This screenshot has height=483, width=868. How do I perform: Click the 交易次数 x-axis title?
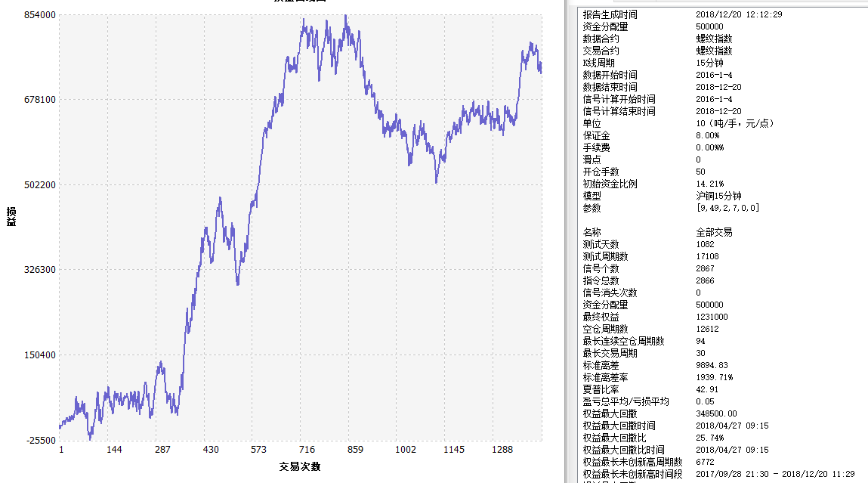coord(300,466)
